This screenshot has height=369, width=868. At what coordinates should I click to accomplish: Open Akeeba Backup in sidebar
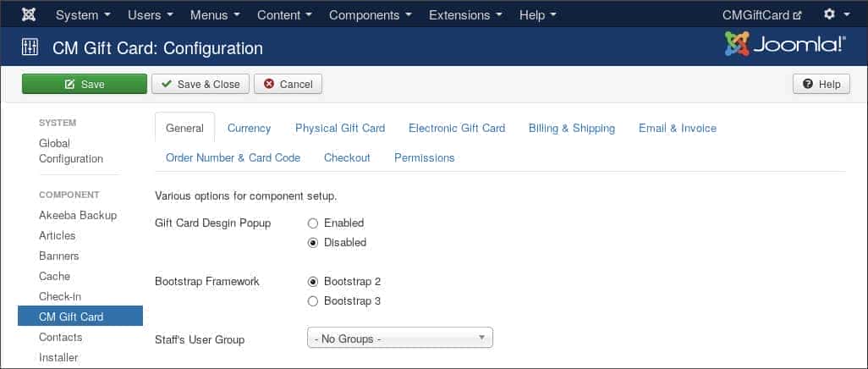point(78,215)
